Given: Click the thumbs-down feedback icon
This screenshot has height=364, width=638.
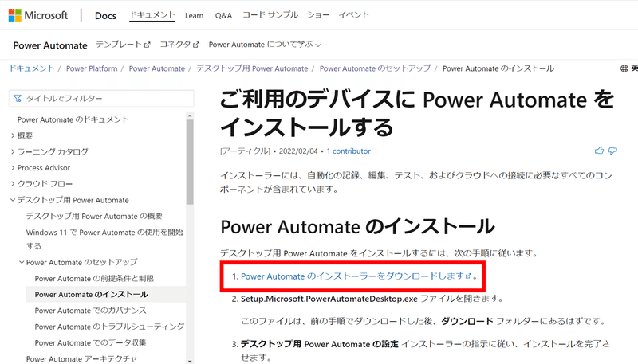Looking at the screenshot, I should [612, 151].
